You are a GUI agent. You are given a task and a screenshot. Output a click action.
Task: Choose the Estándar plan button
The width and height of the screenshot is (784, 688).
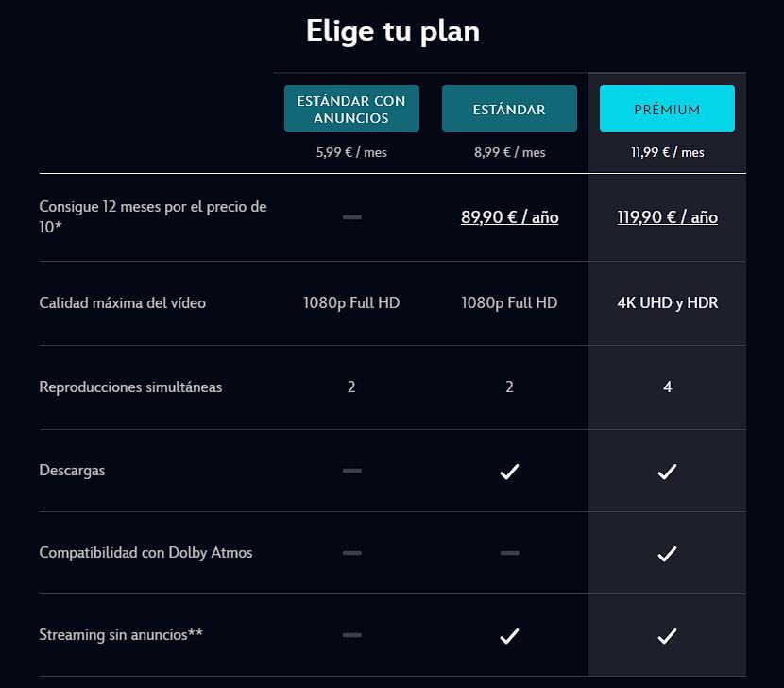coord(509,109)
